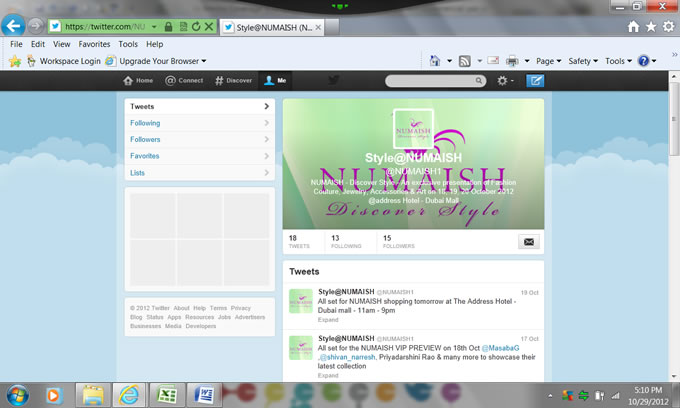Image resolution: width=680 pixels, height=408 pixels.
Task: Click the security lock icon in address bar
Action: coord(168,26)
